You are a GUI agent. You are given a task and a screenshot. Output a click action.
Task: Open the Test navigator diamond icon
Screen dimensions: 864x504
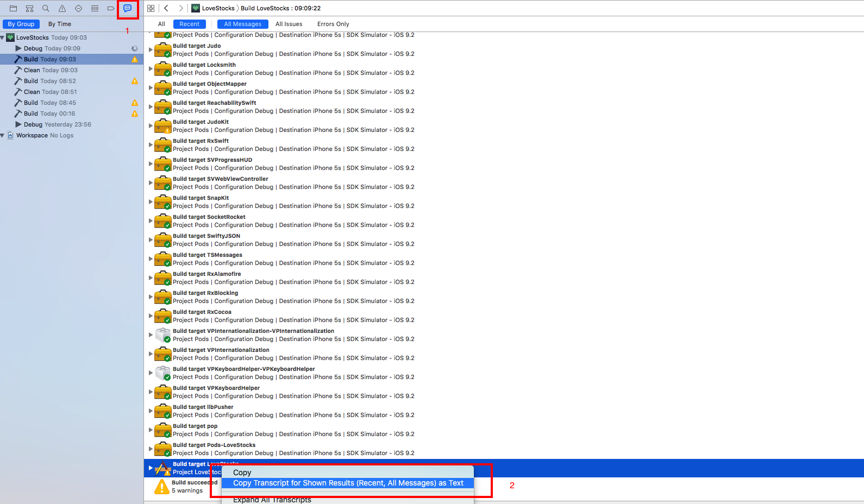(78, 8)
